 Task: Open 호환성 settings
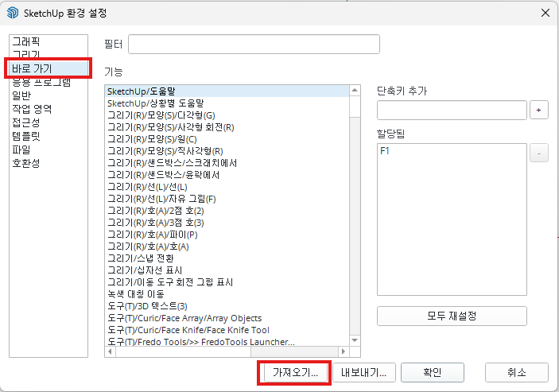pyautogui.click(x=26, y=163)
